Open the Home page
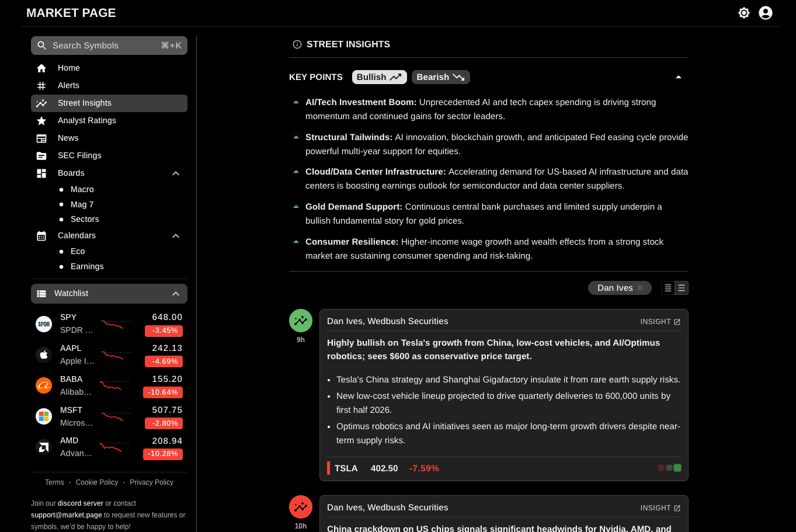Image resolution: width=796 pixels, height=532 pixels. pos(109,68)
